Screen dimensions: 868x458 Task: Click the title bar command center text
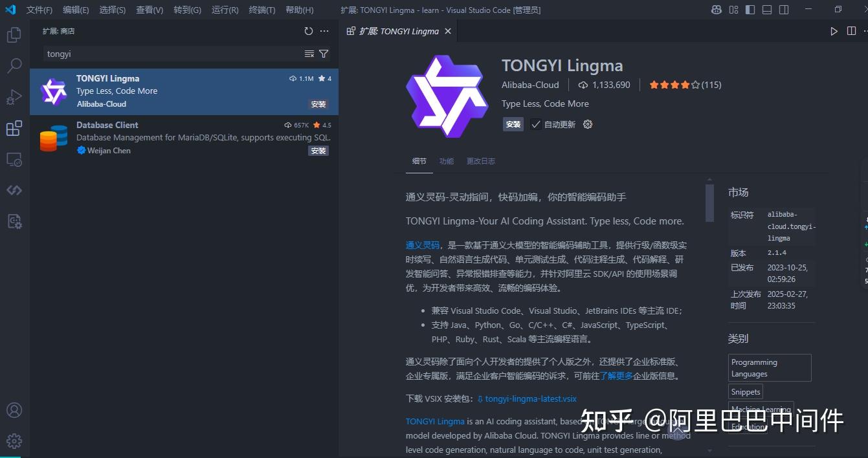(440, 10)
